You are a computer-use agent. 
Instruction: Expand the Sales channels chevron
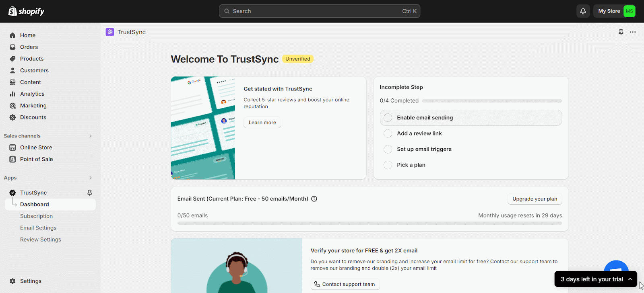click(x=91, y=136)
